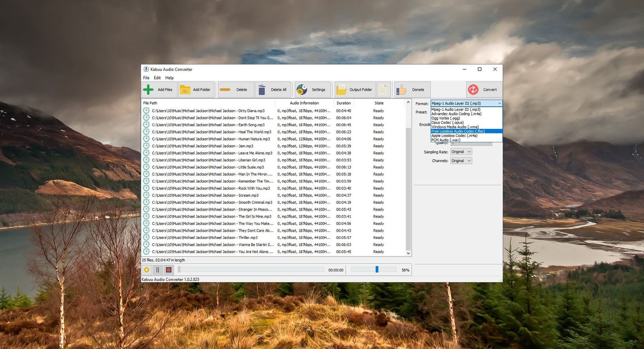Image resolution: width=644 pixels, height=349 pixels.
Task: Click the Pause playback button
Action: [158, 270]
